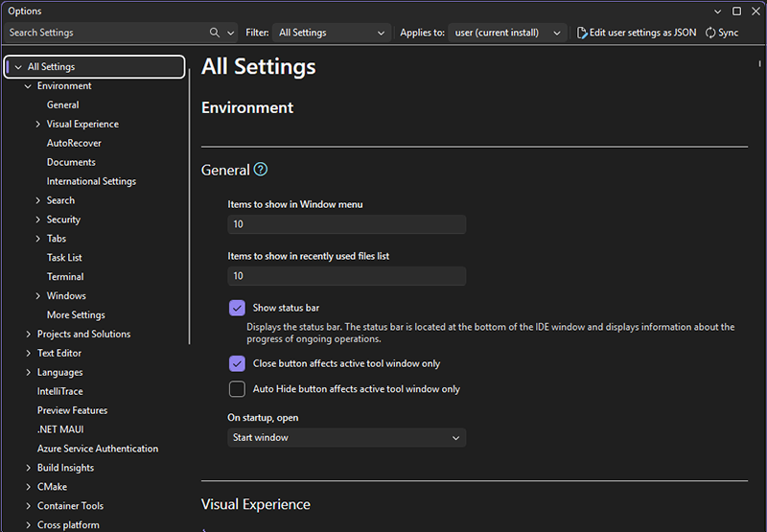Click the More Settings item

pos(76,314)
